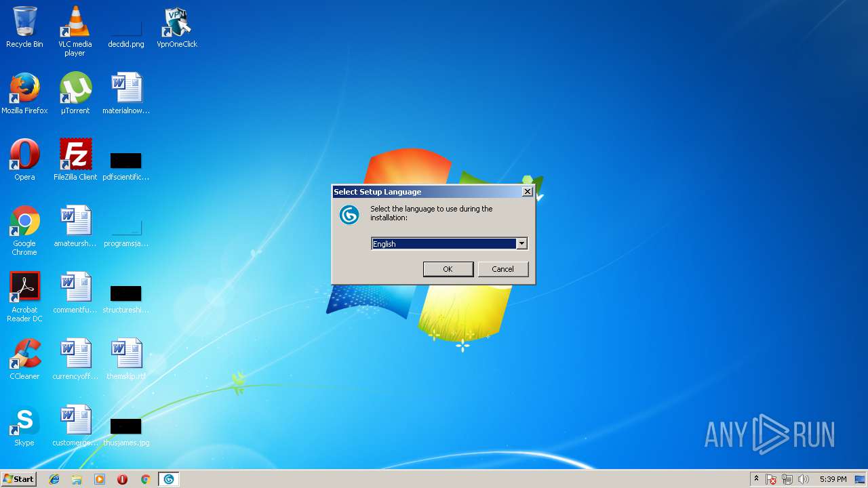This screenshot has width=868, height=488.
Task: Close the Select Setup Language dialog
Action: tap(527, 192)
